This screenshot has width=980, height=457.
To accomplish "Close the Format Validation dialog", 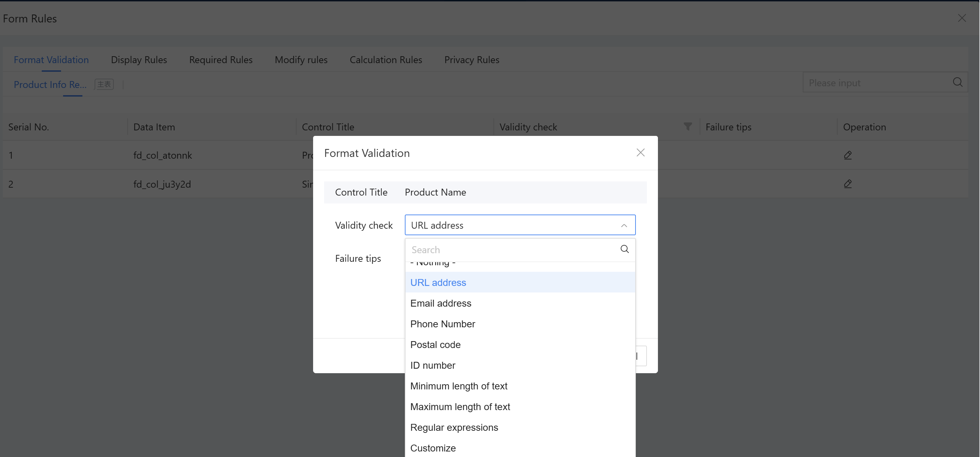I will (640, 153).
